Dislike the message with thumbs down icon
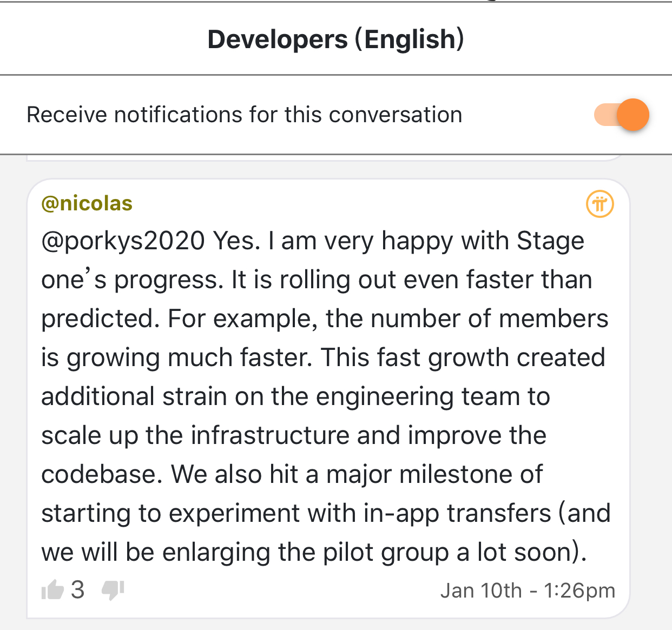 point(113,590)
